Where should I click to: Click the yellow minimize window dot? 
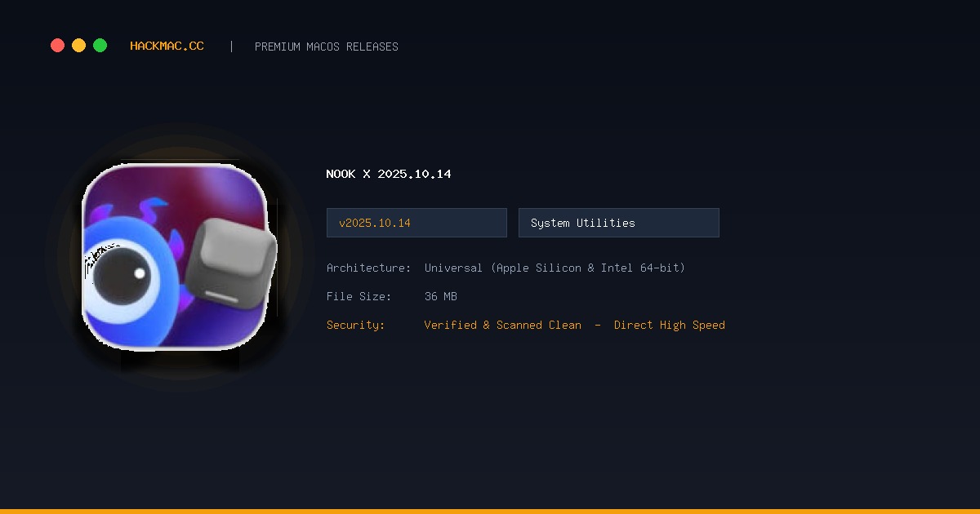click(x=78, y=46)
